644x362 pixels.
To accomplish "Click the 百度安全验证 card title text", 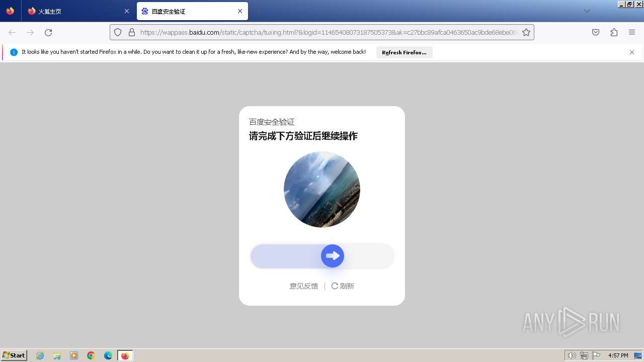I will point(272,122).
